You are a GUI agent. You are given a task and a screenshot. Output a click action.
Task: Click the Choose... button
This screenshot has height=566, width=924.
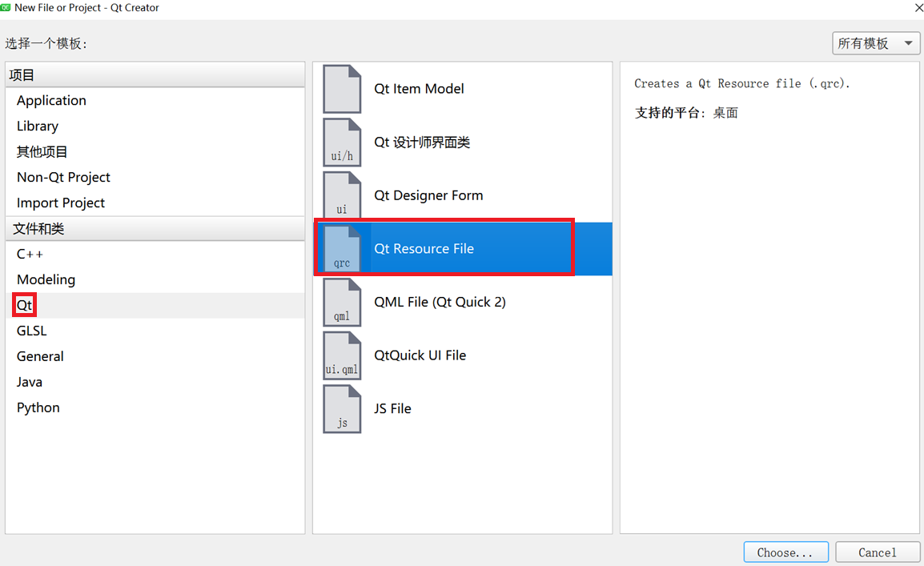(785, 552)
